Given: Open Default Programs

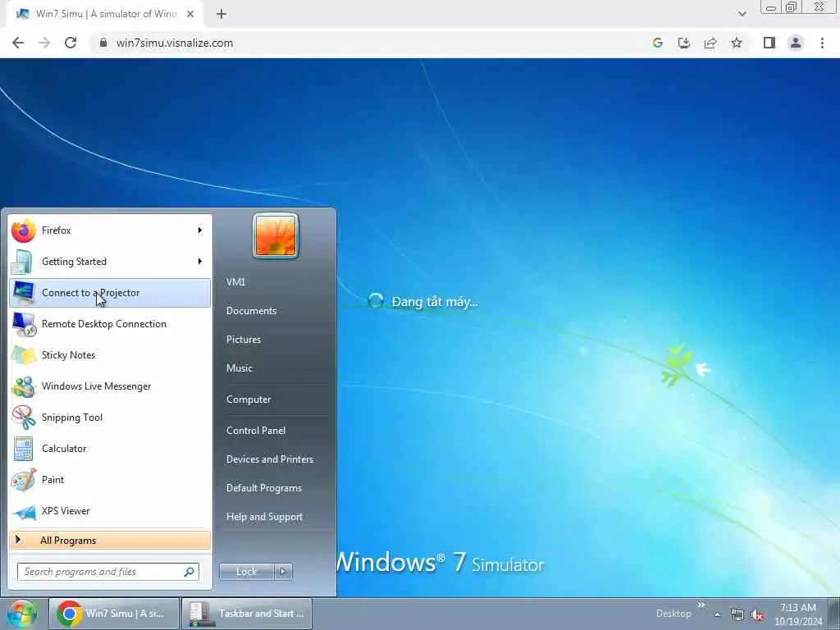Looking at the screenshot, I should [264, 488].
